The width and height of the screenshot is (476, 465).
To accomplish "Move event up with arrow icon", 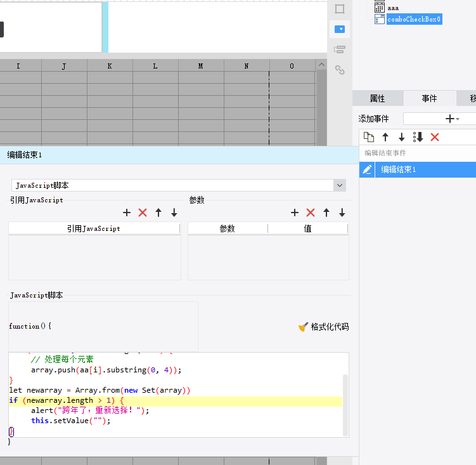I will [385, 137].
